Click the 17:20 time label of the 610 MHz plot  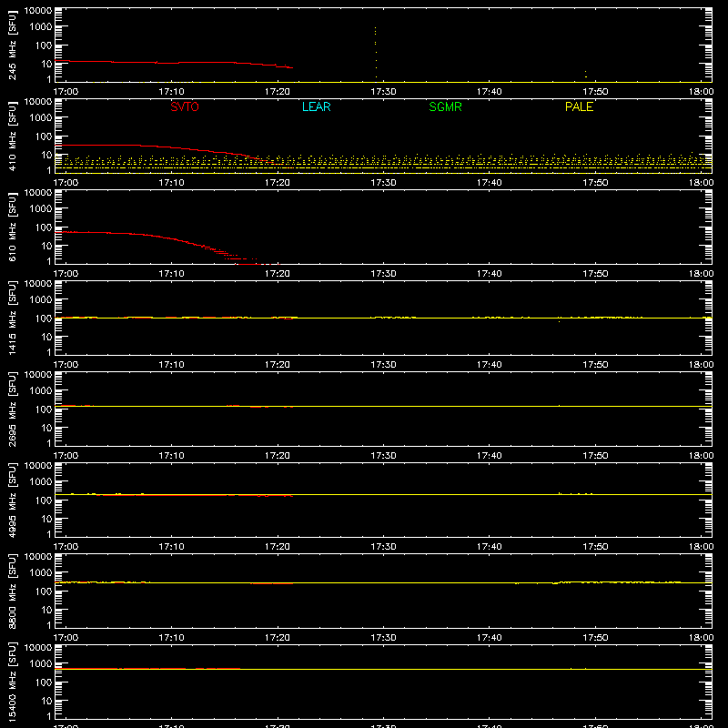coord(278,274)
